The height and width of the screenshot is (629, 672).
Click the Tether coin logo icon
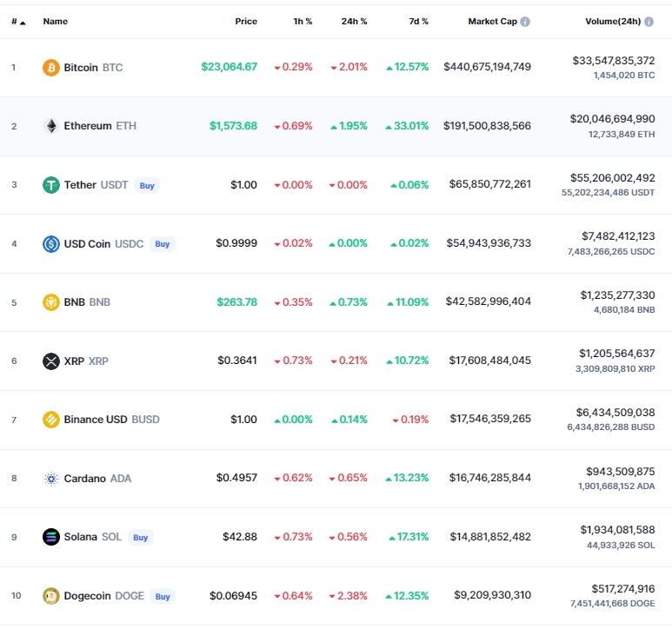[51, 184]
